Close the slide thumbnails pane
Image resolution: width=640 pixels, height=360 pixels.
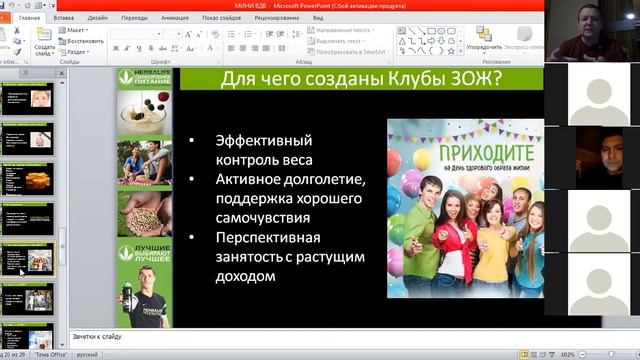62,73
